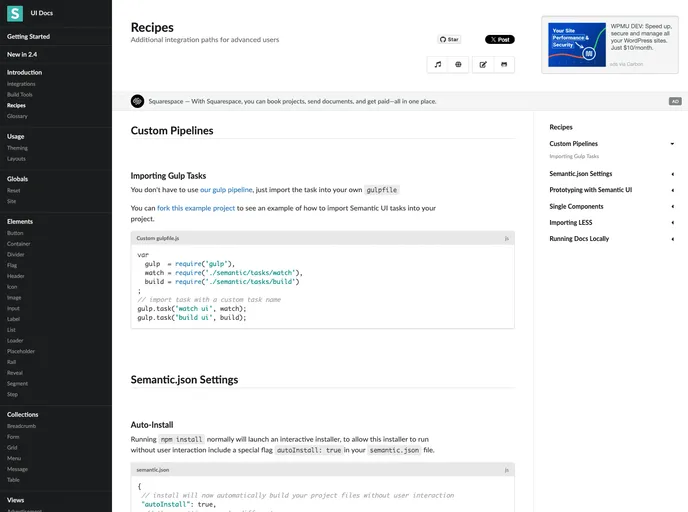Open the Divider element docs
This screenshot has width=688, height=512.
(x=16, y=254)
